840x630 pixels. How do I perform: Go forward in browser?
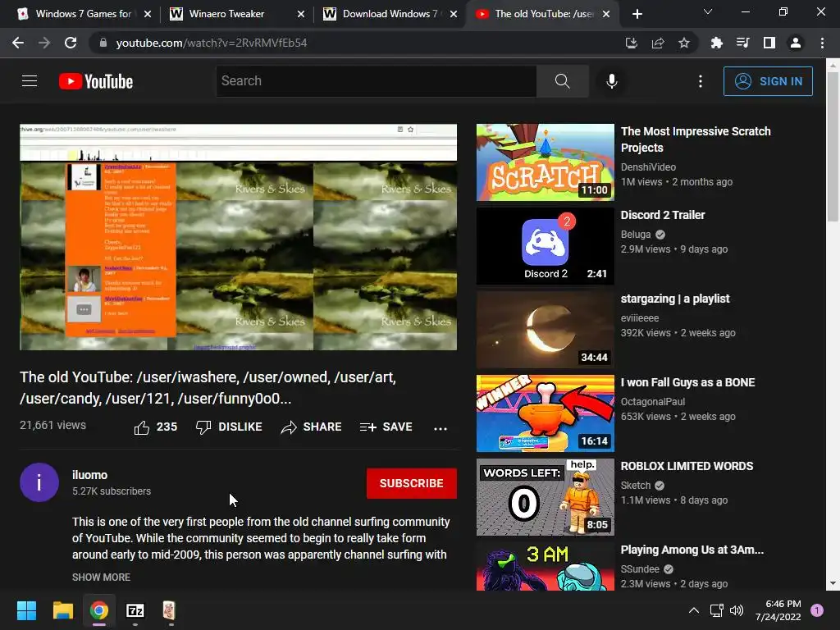click(44, 43)
